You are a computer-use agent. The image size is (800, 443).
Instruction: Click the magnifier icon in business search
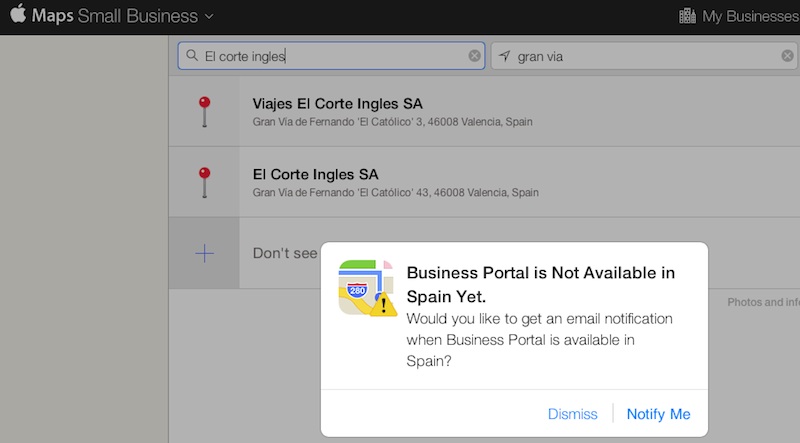click(192, 56)
